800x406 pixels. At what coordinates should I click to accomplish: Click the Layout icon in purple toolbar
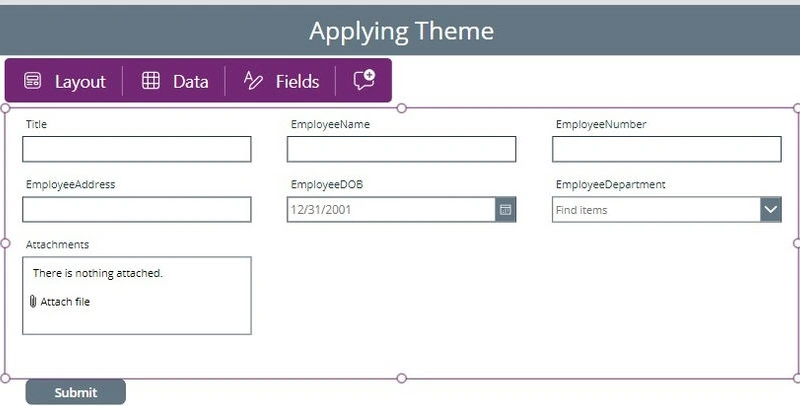tap(33, 81)
